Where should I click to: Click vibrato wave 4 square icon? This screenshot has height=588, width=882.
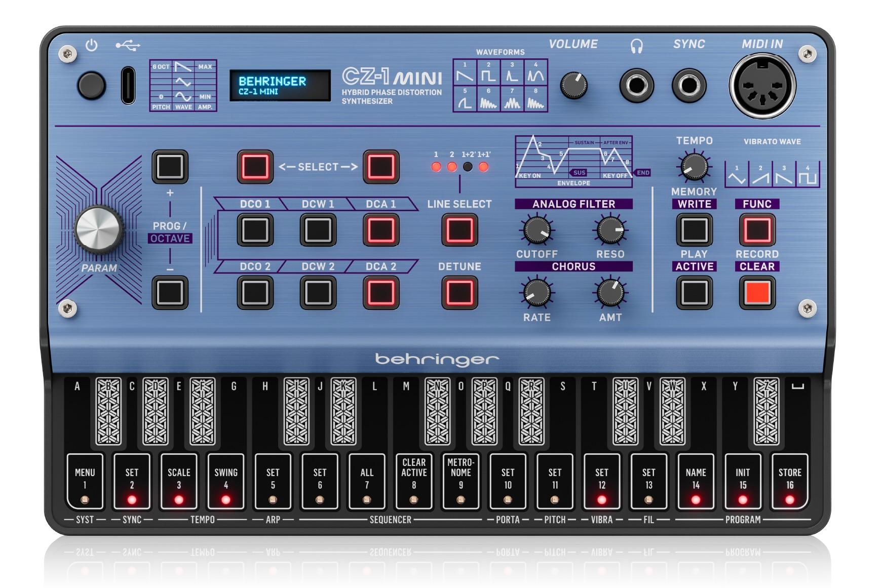coord(808,178)
